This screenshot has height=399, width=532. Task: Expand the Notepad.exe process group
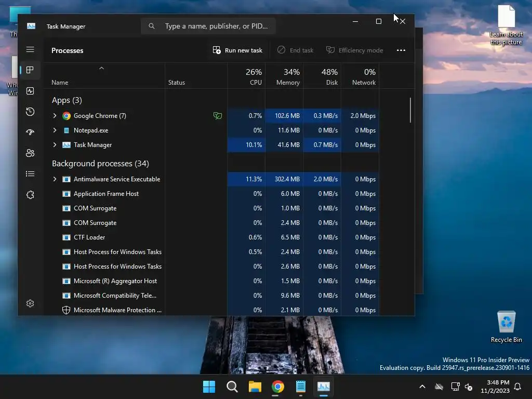tap(55, 130)
